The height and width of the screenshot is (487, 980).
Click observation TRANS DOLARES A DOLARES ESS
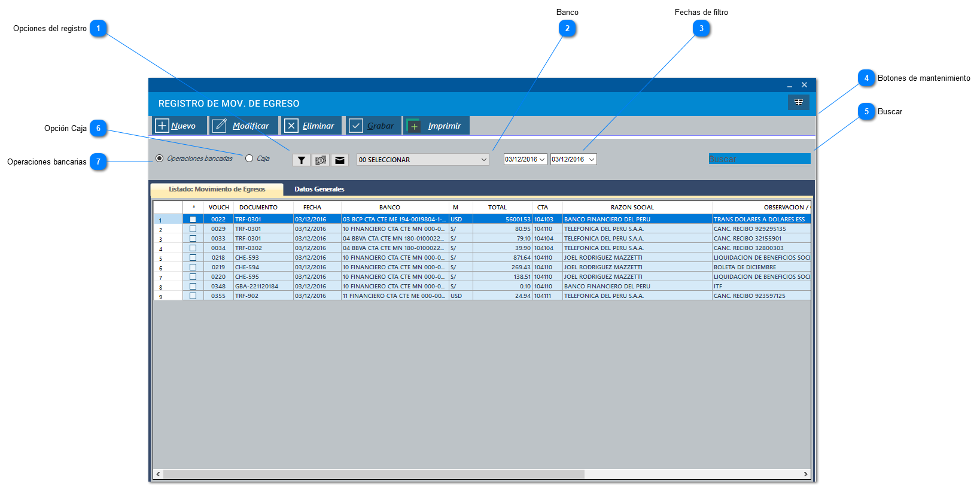coord(761,220)
